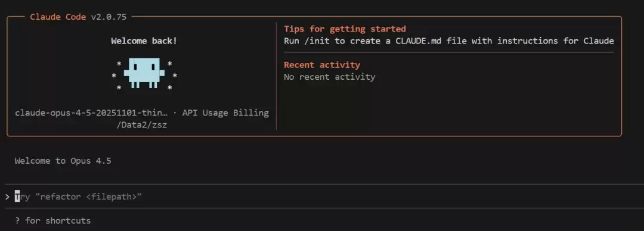644x231 pixels.
Task: Click the /Data2/zsz working directory path
Action: tap(142, 125)
